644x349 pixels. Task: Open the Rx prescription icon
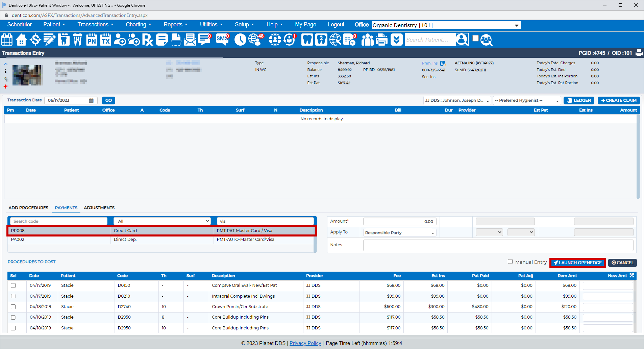(147, 40)
